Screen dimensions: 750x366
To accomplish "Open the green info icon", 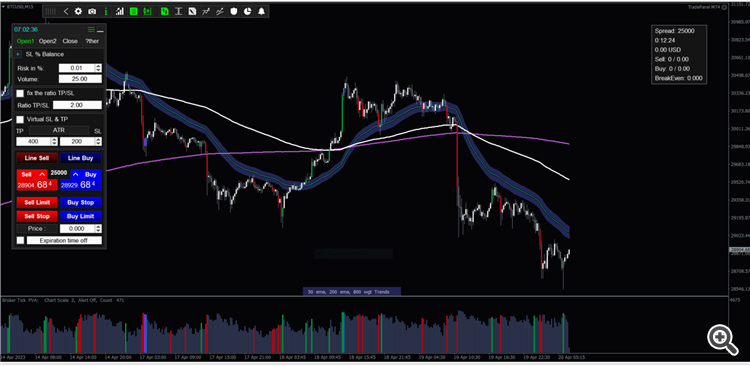I will 106,11.
